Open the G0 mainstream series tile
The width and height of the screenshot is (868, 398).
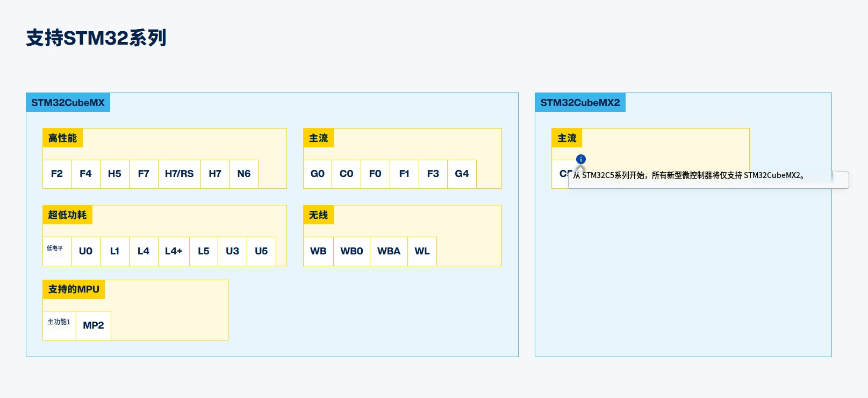(x=318, y=174)
